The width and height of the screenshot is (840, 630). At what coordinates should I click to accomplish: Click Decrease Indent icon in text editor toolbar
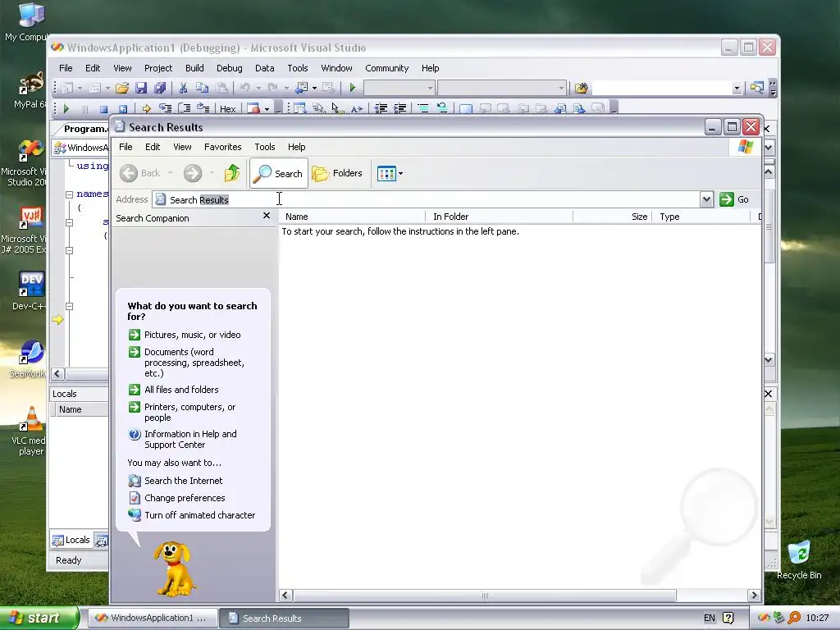coord(381,109)
